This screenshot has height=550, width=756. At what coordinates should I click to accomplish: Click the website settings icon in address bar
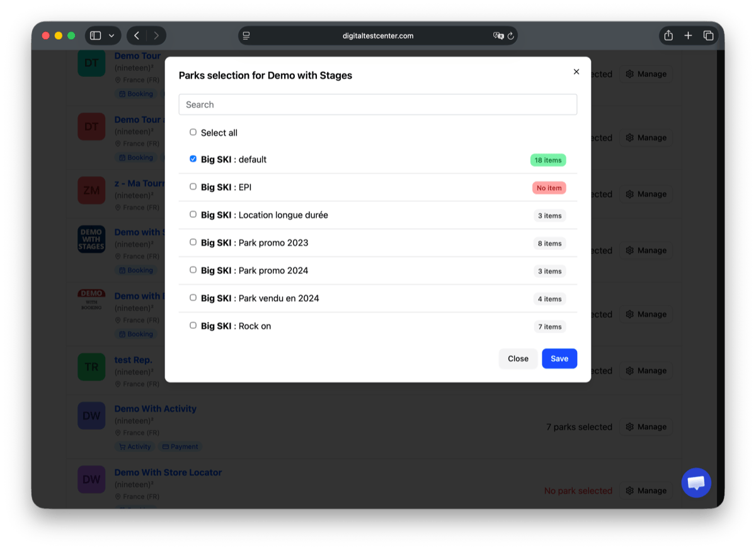pos(246,36)
